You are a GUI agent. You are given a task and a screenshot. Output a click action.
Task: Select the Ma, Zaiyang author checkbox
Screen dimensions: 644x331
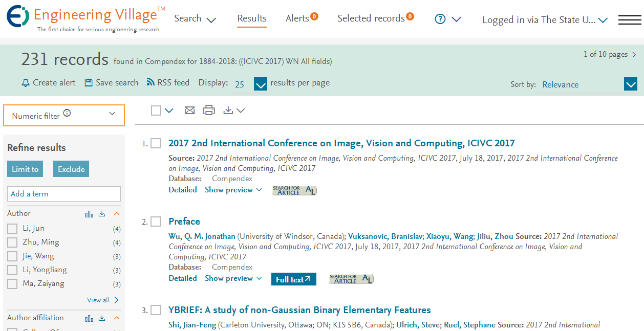[x=12, y=284]
